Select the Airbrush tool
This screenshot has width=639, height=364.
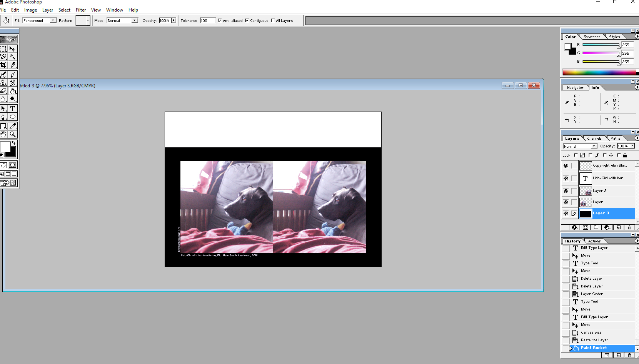tap(3, 75)
